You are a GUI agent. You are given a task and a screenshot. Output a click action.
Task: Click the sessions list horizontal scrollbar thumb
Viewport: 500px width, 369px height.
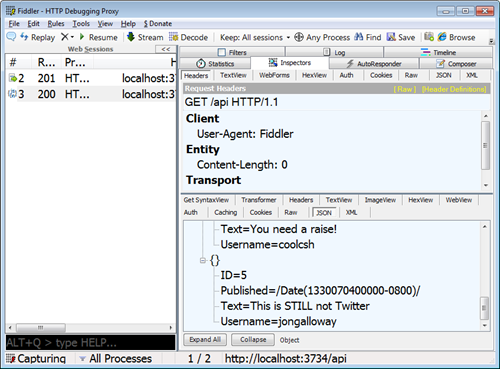41,328
